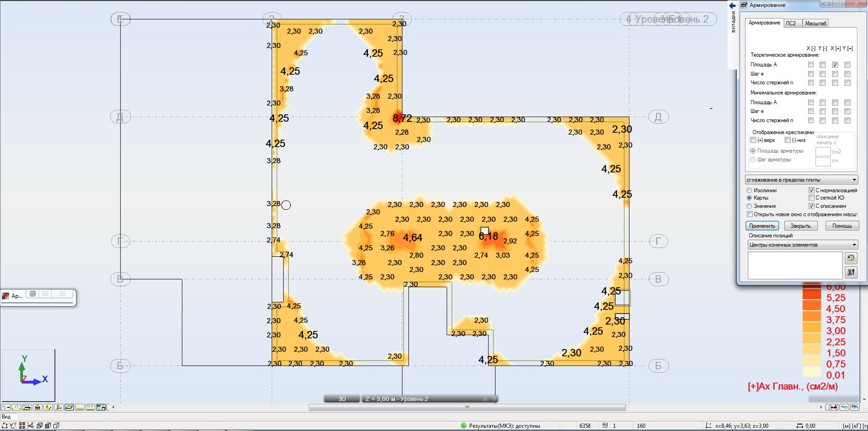Click the 'Результаты(МКЭ): доступны' status text
The width and height of the screenshot is (868, 431).
coord(504,426)
